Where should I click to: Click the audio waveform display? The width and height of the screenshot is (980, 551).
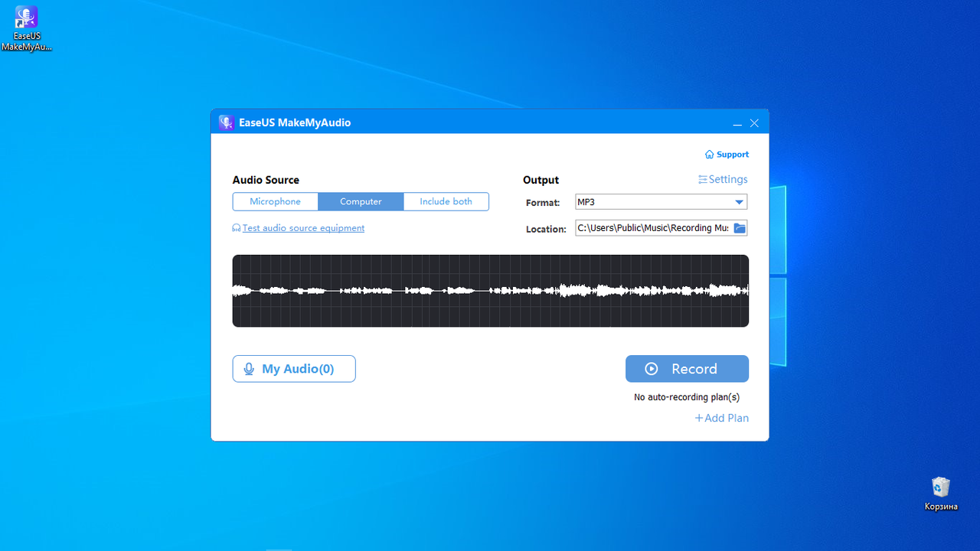point(490,291)
